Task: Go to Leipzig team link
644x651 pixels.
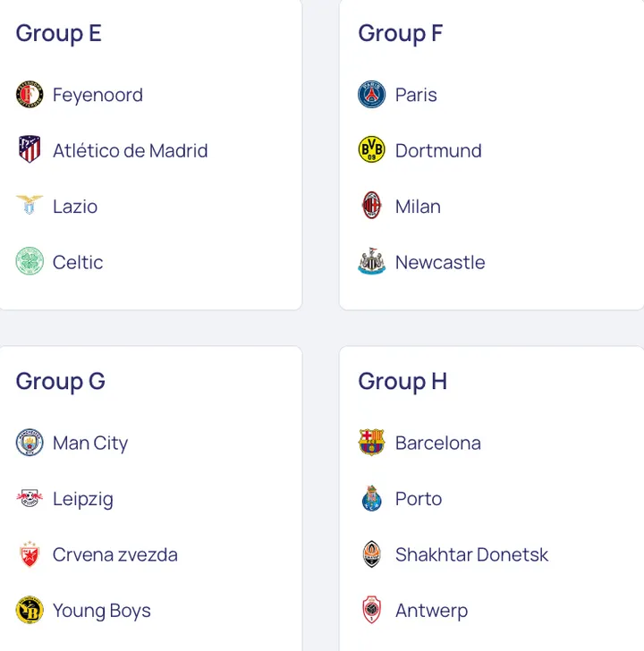Action: pyautogui.click(x=83, y=499)
